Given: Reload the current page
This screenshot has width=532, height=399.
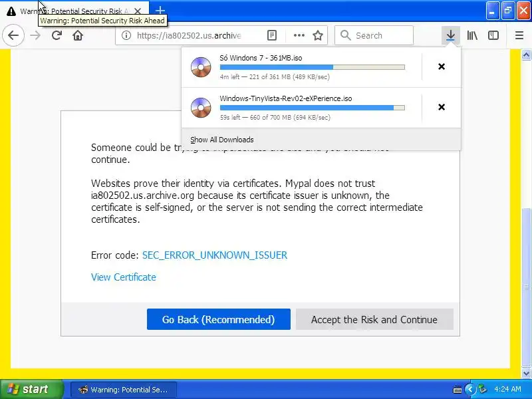Looking at the screenshot, I should 57,35.
